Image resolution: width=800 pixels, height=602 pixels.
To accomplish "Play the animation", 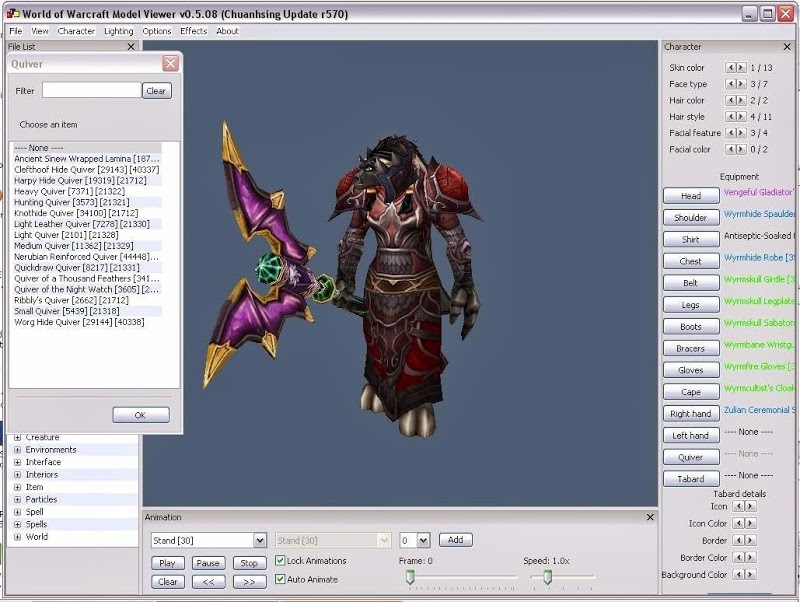I will [167, 563].
